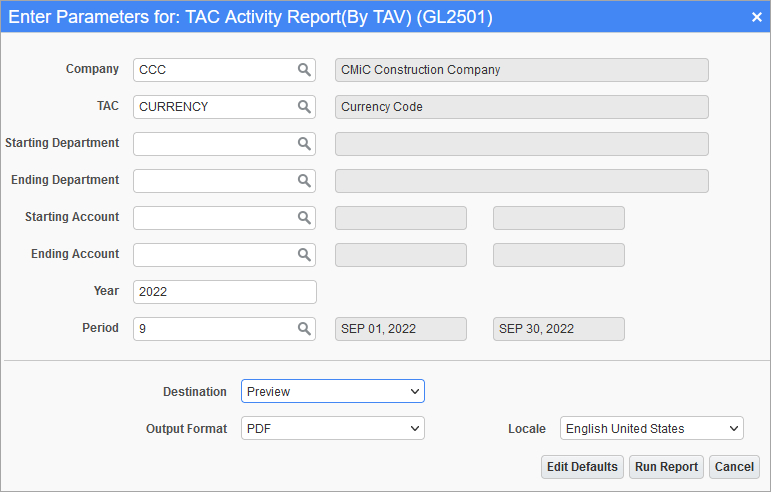771x492 pixels.
Task: Focus the Starting Department field
Action: (215, 144)
